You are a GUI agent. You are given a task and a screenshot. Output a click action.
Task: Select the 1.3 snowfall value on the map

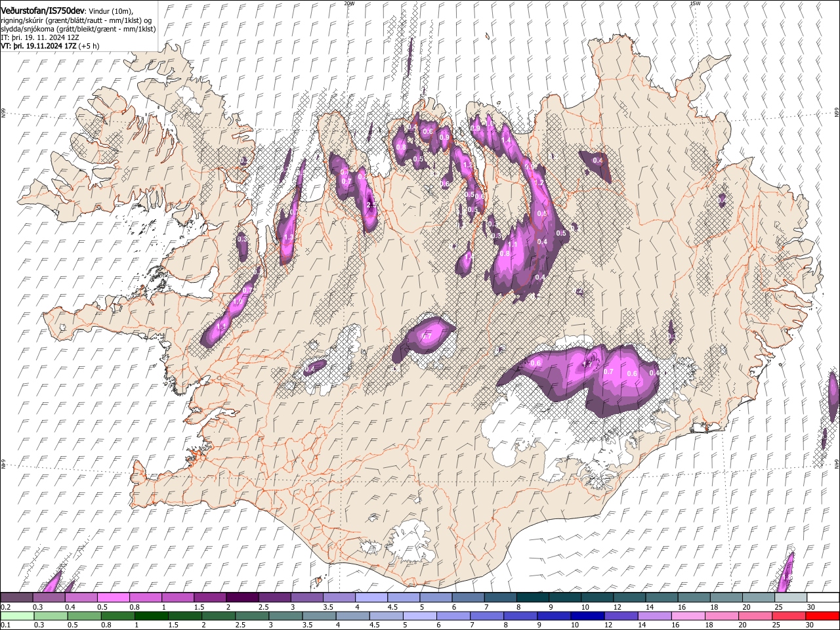[288, 238]
